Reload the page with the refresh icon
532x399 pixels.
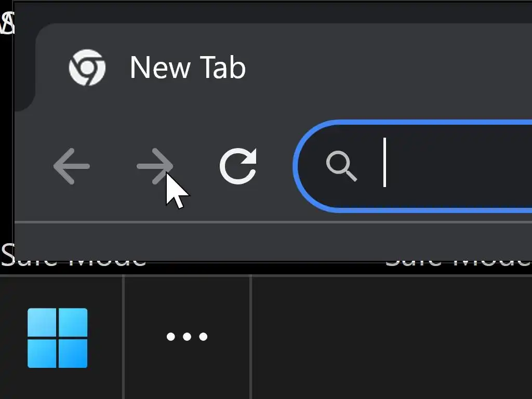238,166
